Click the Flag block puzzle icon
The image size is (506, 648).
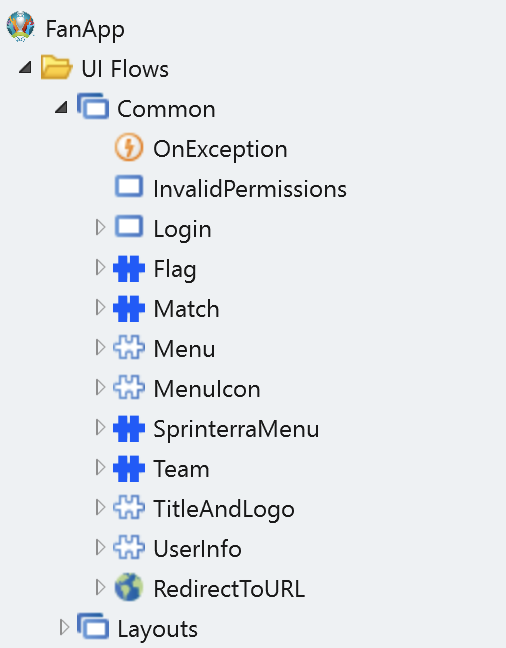(x=129, y=269)
